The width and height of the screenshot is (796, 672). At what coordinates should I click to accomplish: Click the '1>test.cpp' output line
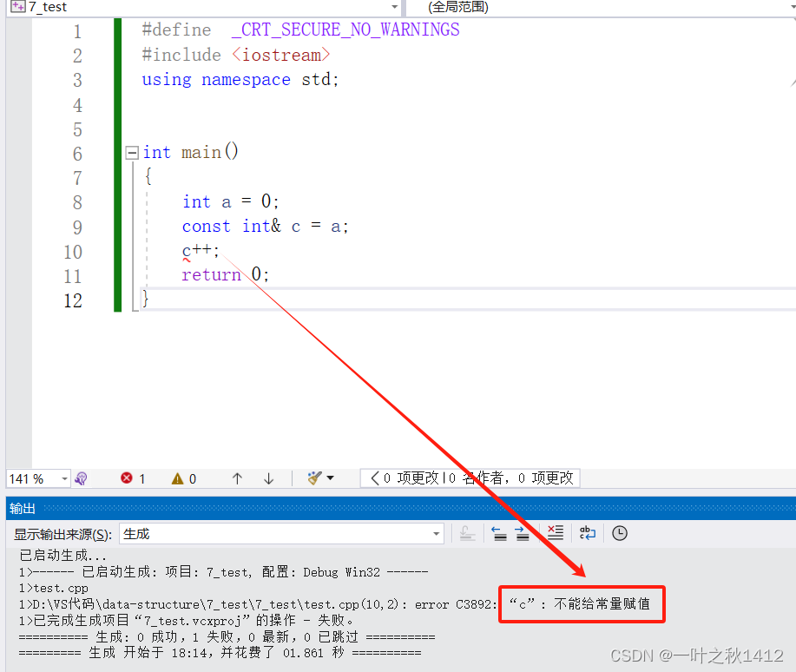click(x=53, y=588)
